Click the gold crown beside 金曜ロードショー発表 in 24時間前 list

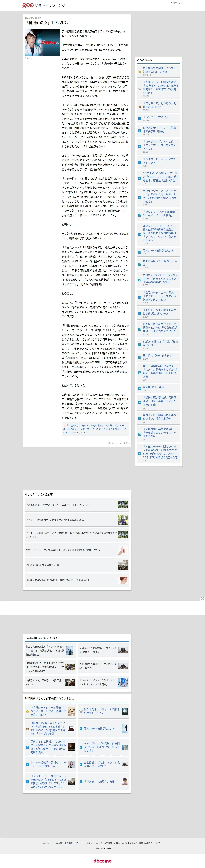(x=28, y=711)
